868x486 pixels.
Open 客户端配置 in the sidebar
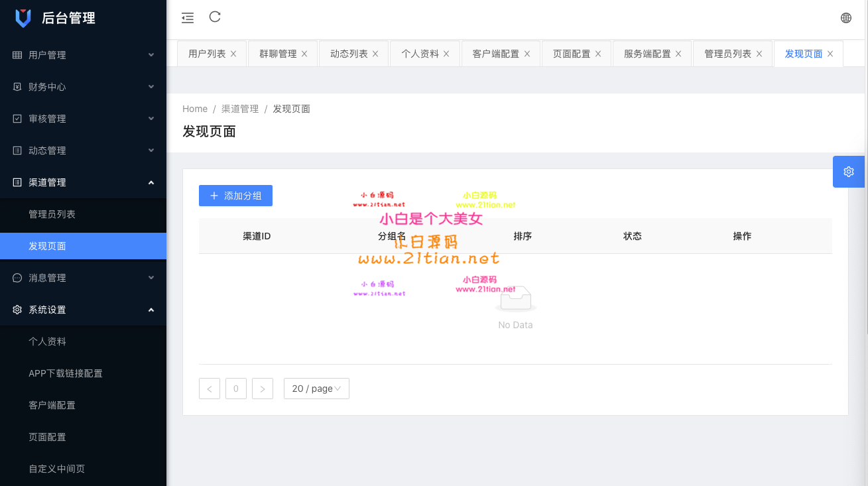point(83,405)
